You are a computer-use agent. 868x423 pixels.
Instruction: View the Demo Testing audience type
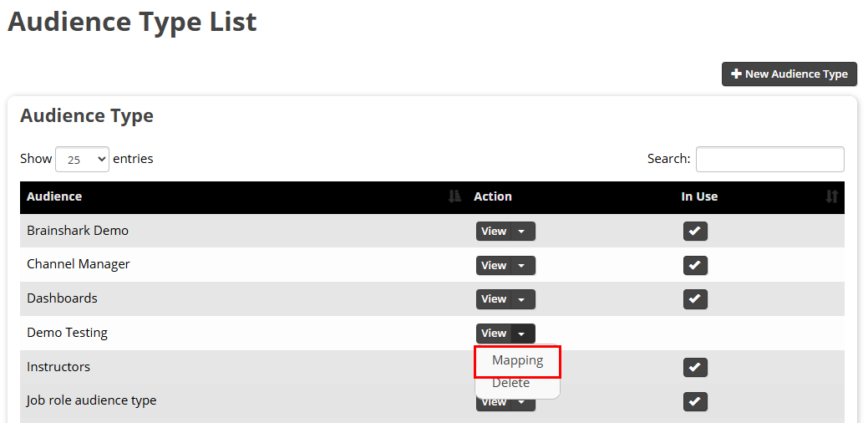click(x=494, y=334)
